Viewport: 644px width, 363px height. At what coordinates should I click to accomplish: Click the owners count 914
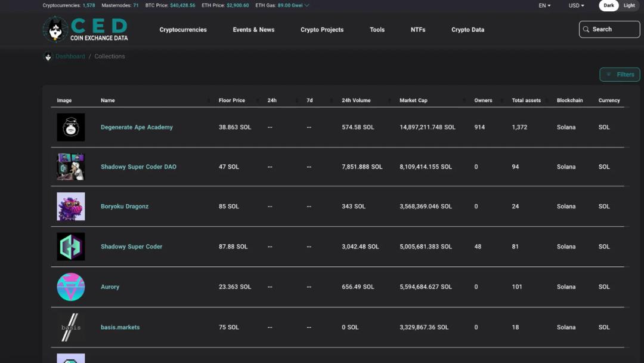(479, 127)
